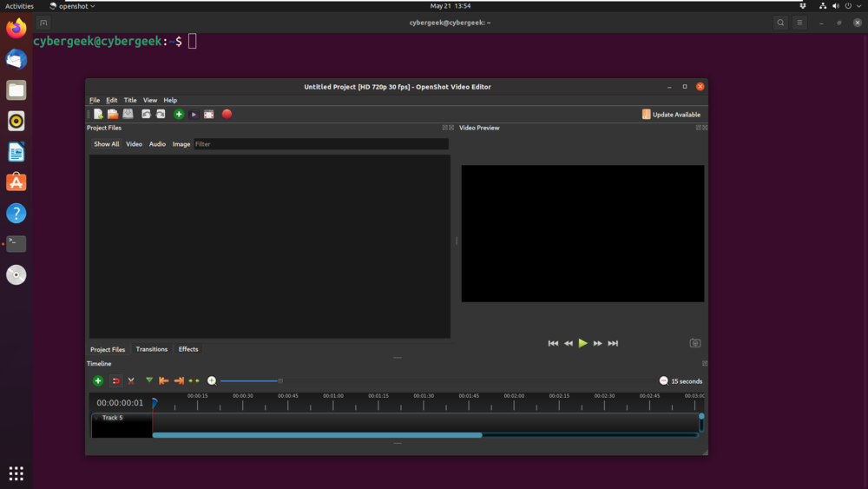The height and width of the screenshot is (489, 868).
Task: Click the horizontal timeline scrollbar
Action: tap(317, 435)
